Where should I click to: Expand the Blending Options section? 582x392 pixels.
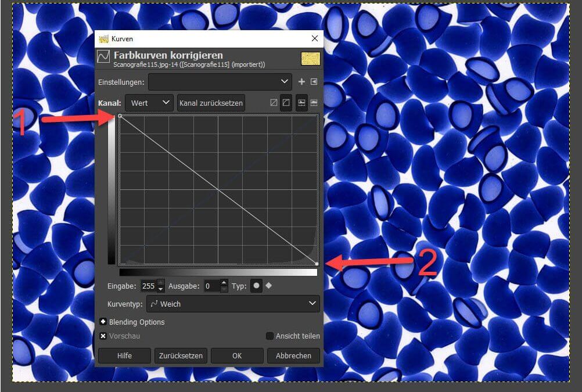pos(103,322)
